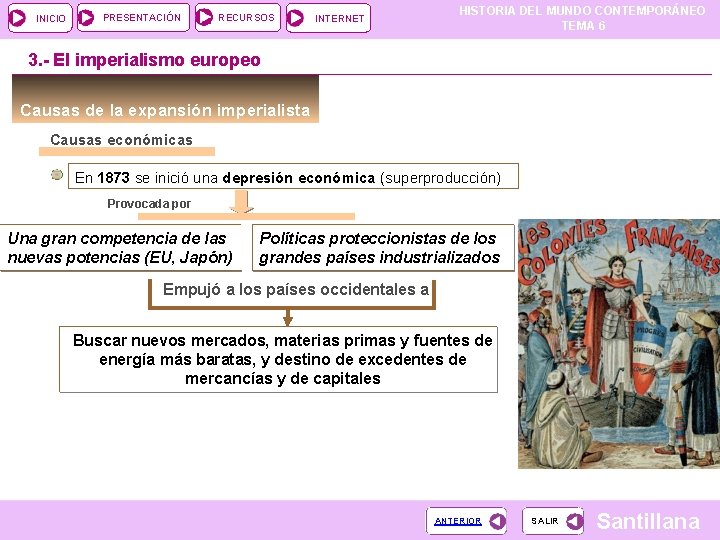Click the INICIO navigation button
The height and width of the screenshot is (540, 720).
pyautogui.click(x=40, y=18)
